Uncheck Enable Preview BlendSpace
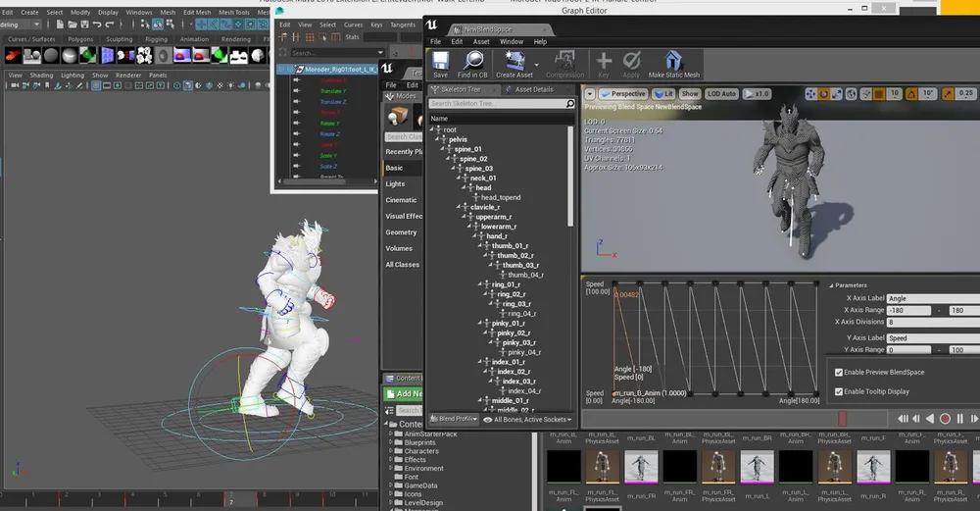 839,373
